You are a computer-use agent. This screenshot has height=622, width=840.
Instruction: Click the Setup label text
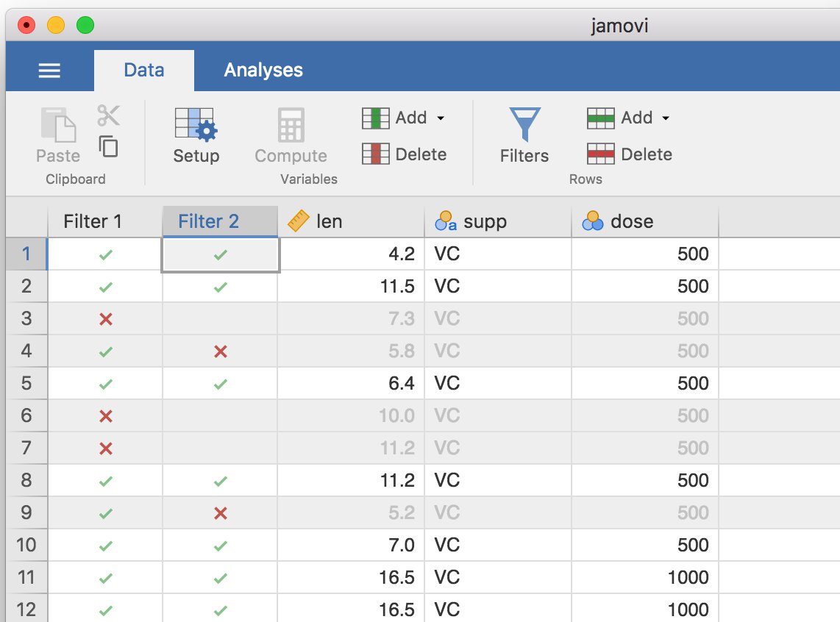point(196,156)
